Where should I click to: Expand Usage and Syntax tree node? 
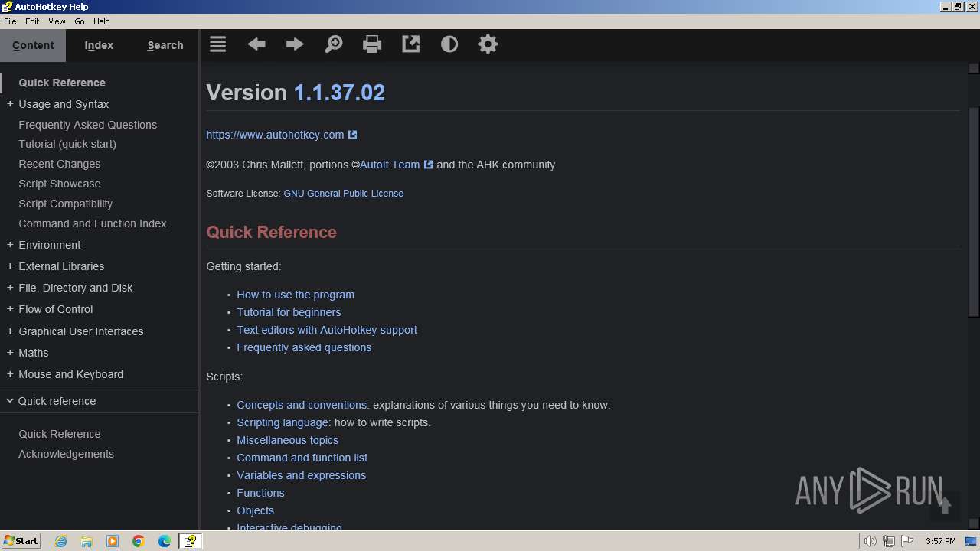[10, 104]
